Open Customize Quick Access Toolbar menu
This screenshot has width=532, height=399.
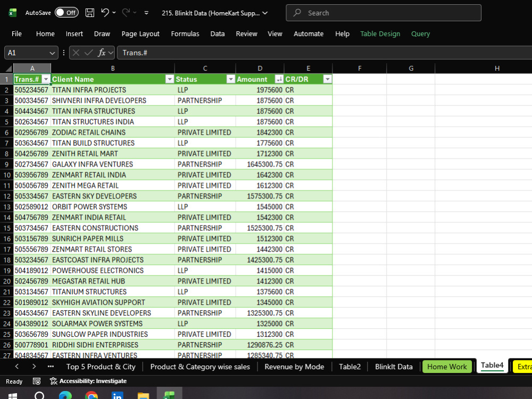(x=147, y=13)
